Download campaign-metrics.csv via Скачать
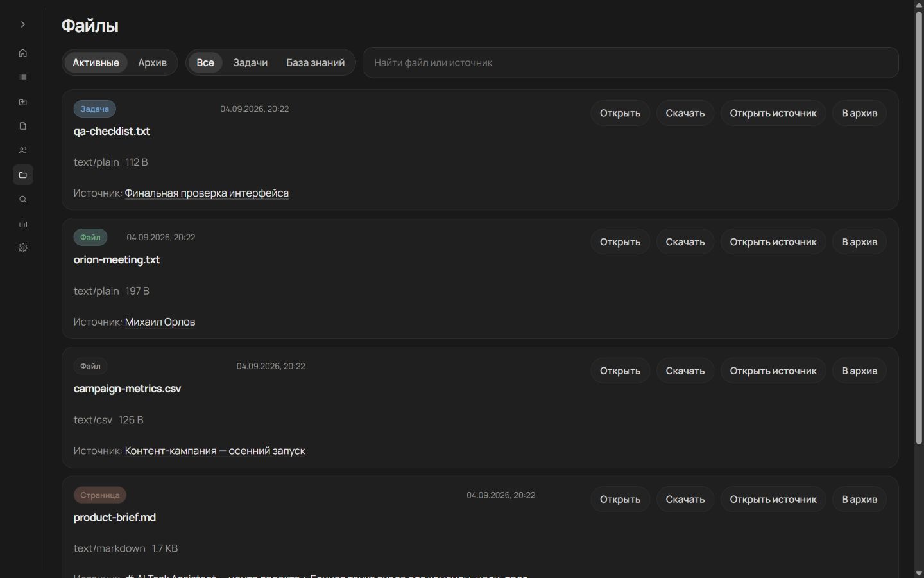This screenshot has width=924, height=578. [685, 371]
